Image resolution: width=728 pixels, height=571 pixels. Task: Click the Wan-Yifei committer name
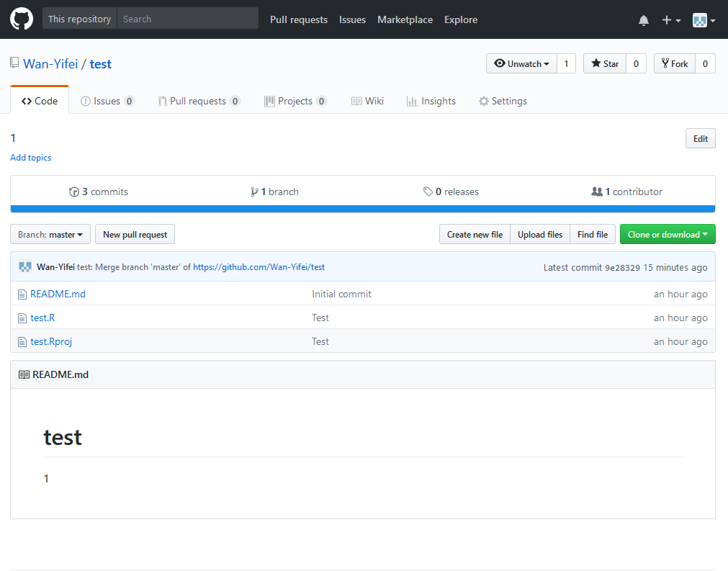click(55, 267)
